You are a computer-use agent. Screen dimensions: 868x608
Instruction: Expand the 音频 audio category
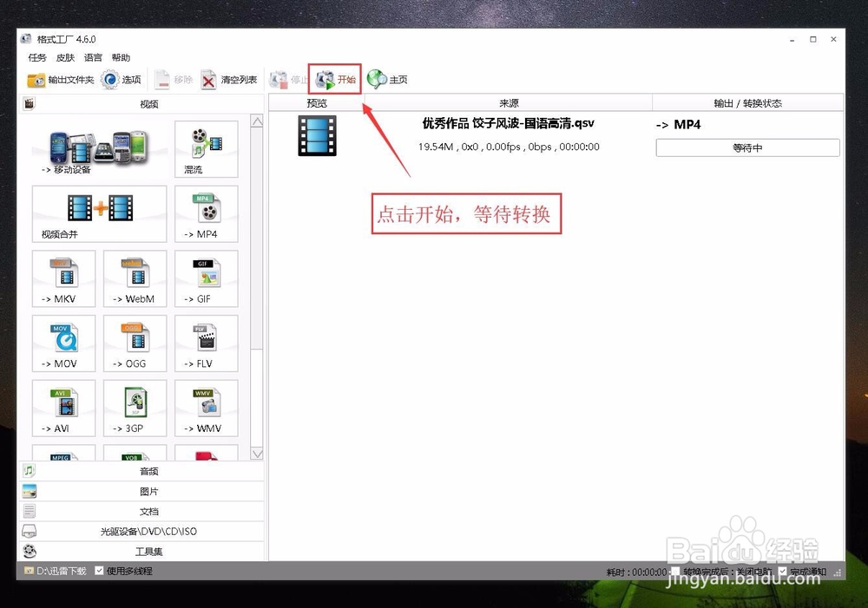pos(148,471)
